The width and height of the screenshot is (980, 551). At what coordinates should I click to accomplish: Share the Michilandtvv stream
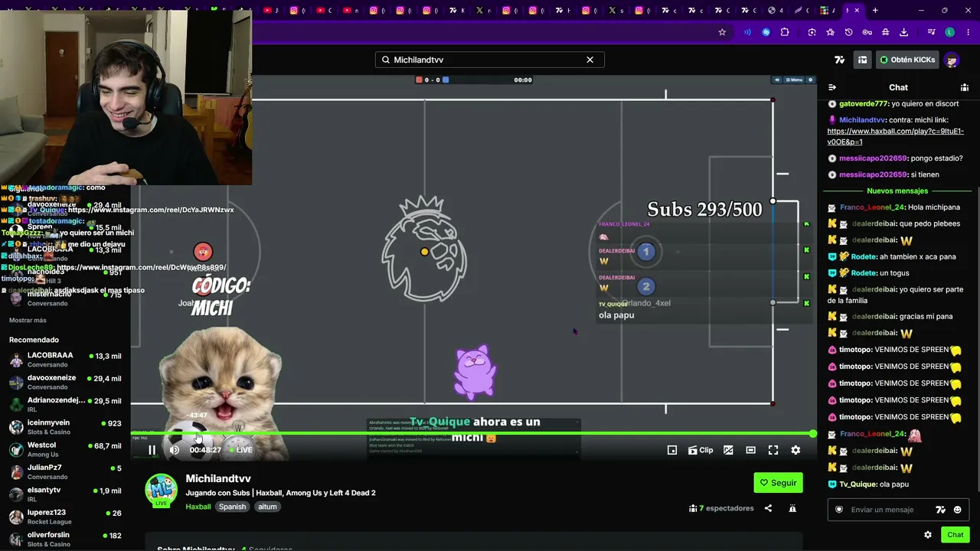768,508
